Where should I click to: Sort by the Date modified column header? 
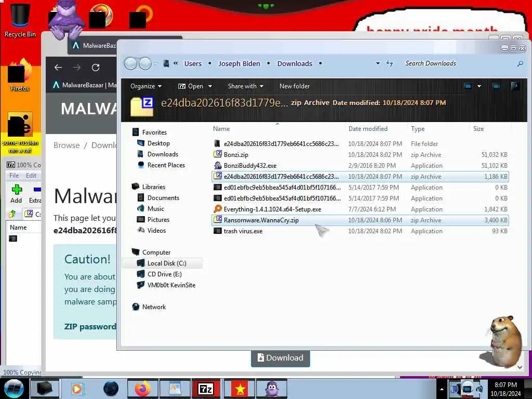(368, 129)
